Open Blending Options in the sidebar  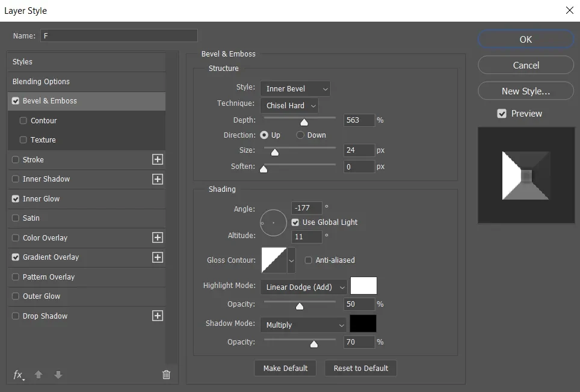41,82
